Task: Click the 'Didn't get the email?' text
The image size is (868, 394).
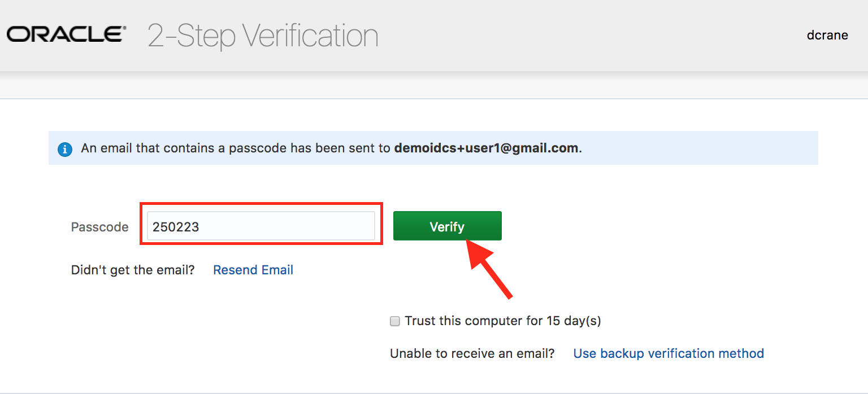Action: (x=133, y=270)
